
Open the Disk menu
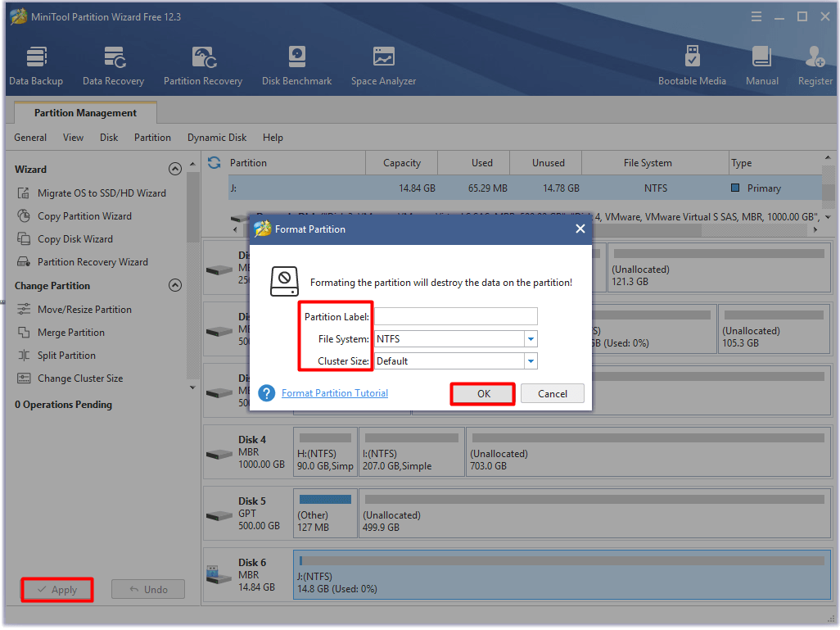109,138
